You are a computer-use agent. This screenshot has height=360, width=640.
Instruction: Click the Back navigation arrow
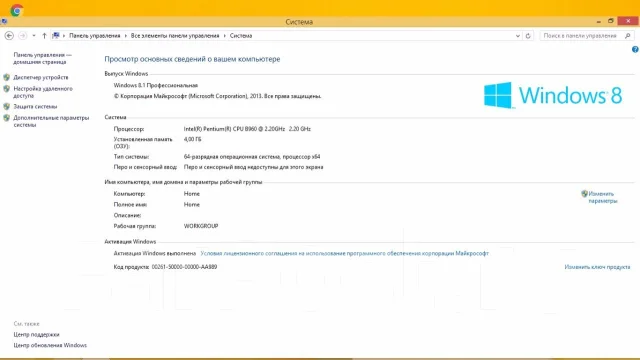coord(9,36)
